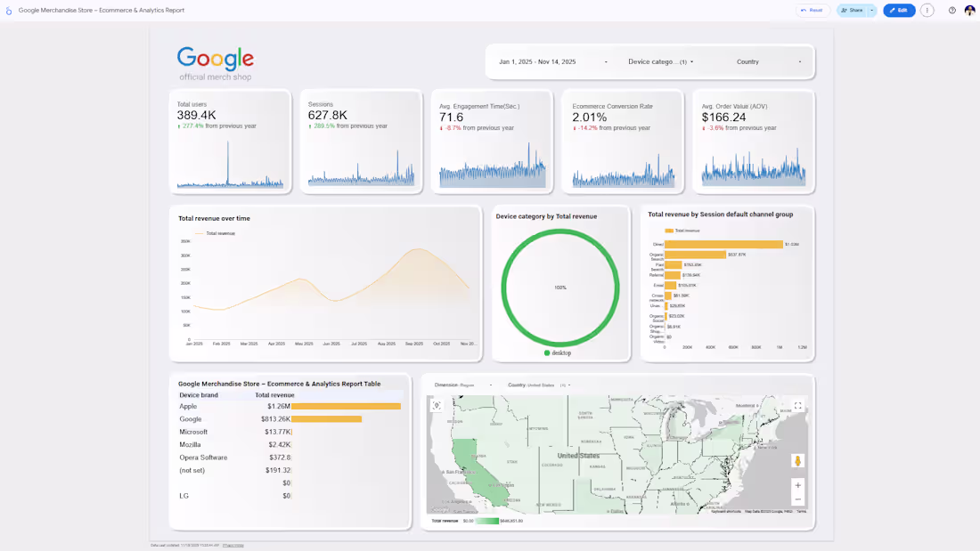This screenshot has height=551, width=980.
Task: Zoom in on the map
Action: click(797, 485)
